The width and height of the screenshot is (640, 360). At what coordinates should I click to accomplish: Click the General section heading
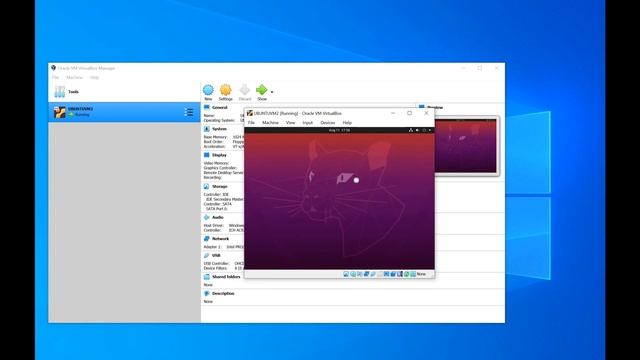click(x=220, y=107)
